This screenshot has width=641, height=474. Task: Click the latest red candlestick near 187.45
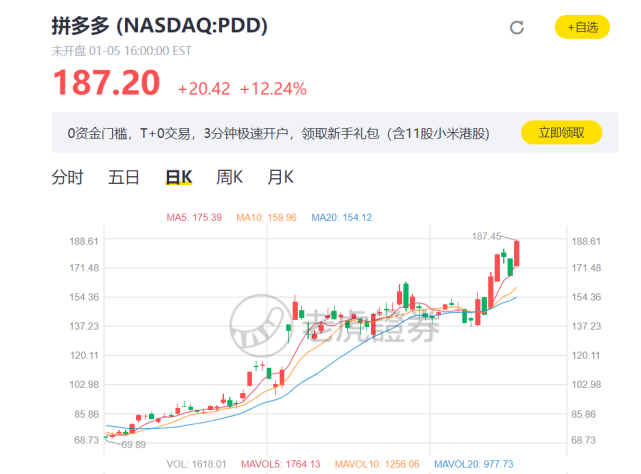tap(517, 254)
